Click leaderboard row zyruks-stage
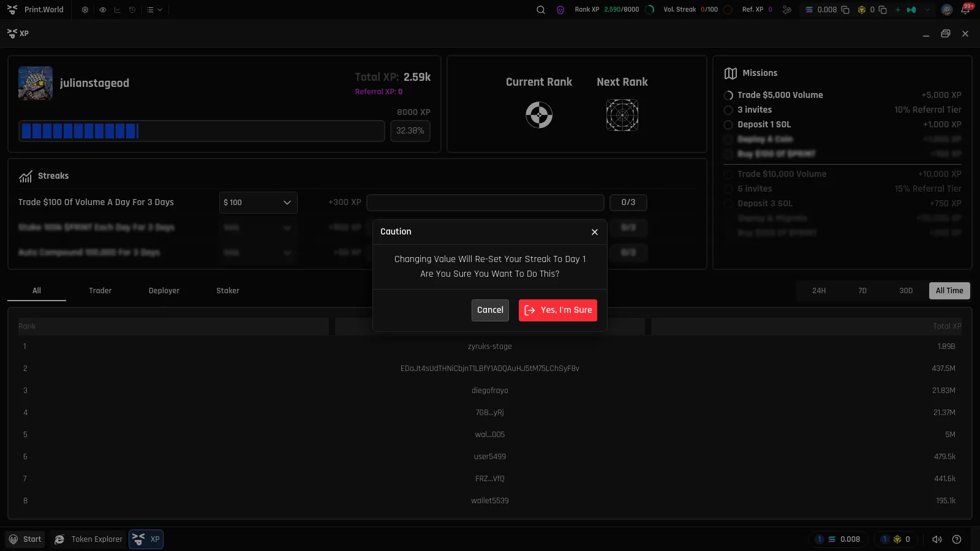This screenshot has height=551, width=980. click(x=490, y=347)
